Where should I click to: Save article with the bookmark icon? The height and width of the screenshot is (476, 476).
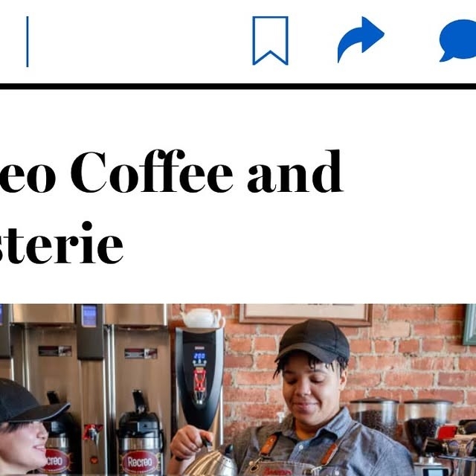point(270,41)
